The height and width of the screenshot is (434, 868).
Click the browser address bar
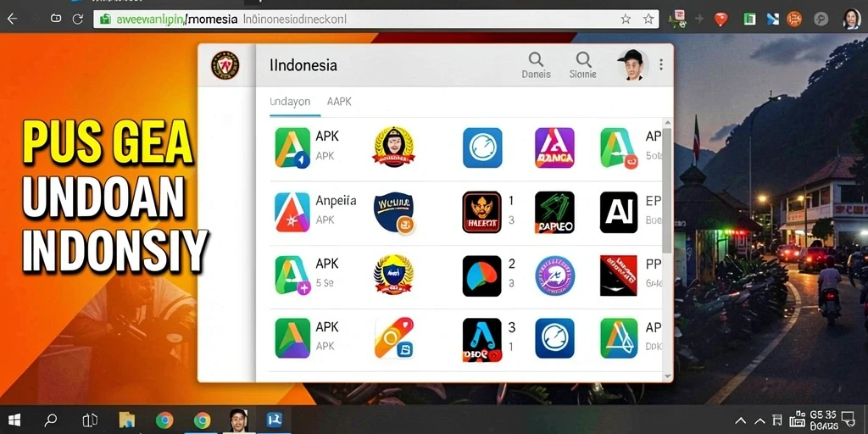coord(376,19)
